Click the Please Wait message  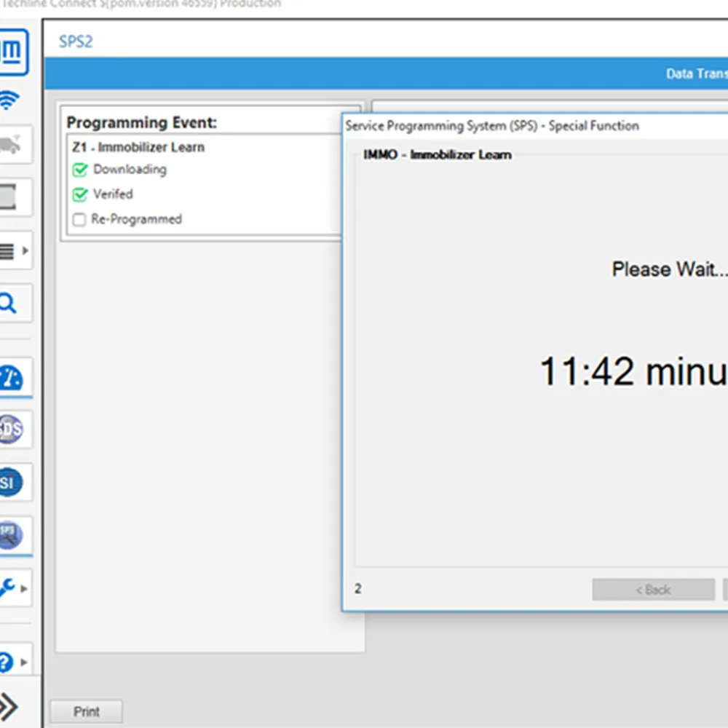click(x=670, y=269)
